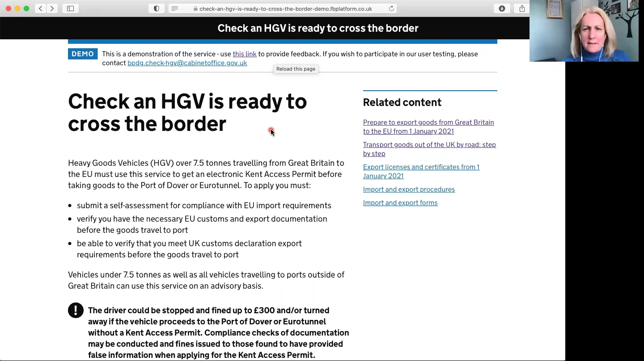This screenshot has width=644, height=361.
Task: Click the black exclamation warning icon
Action: click(x=76, y=311)
